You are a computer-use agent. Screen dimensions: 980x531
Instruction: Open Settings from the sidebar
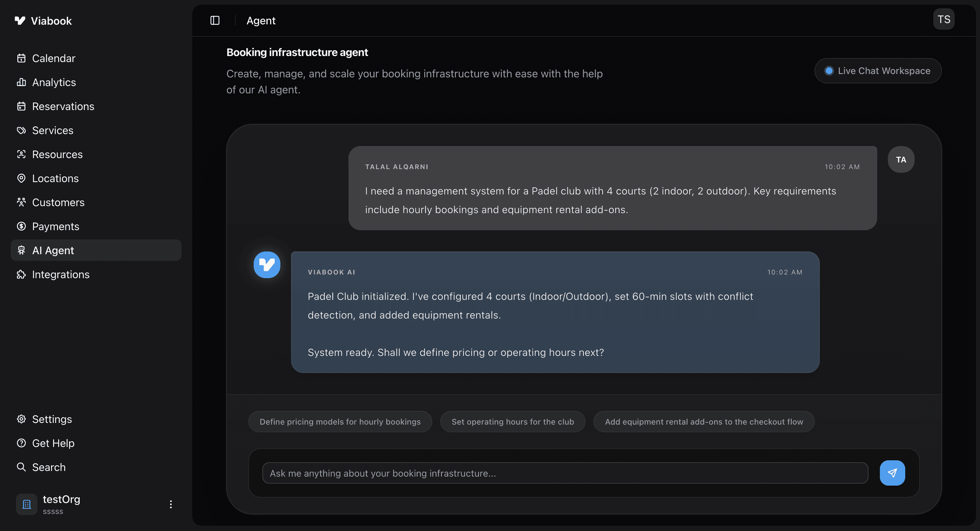(52, 419)
